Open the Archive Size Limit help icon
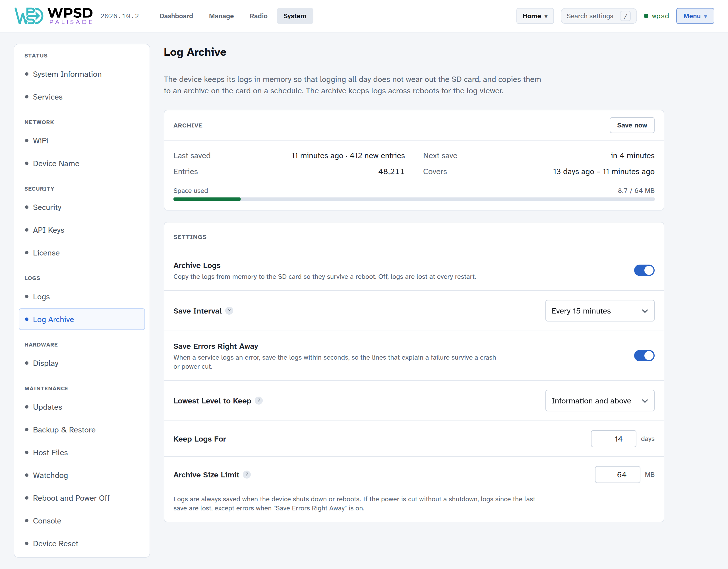The height and width of the screenshot is (569, 728). tap(247, 475)
